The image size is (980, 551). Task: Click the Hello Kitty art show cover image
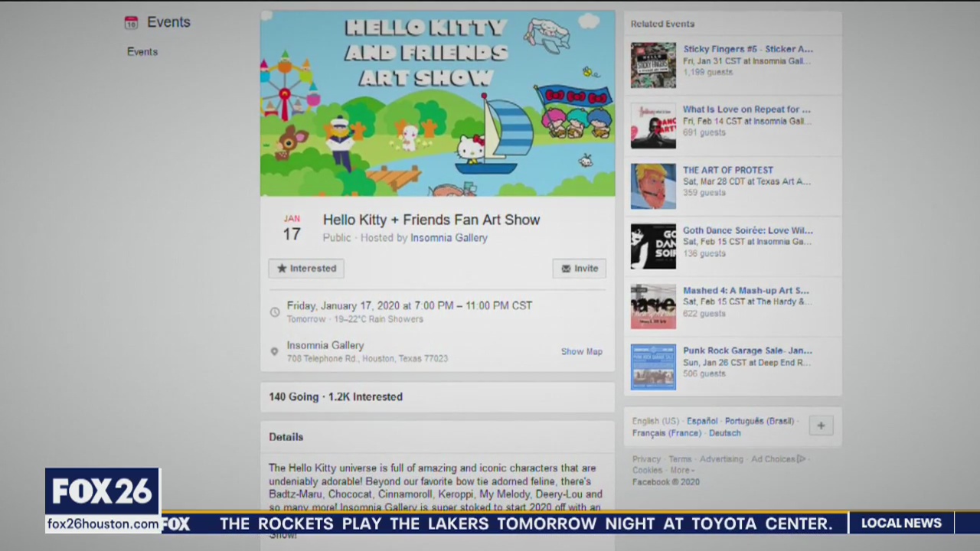(x=437, y=103)
